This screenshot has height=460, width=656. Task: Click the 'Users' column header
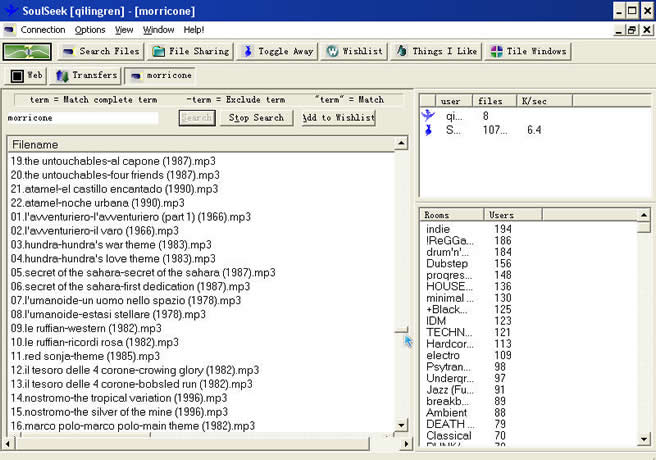click(513, 215)
